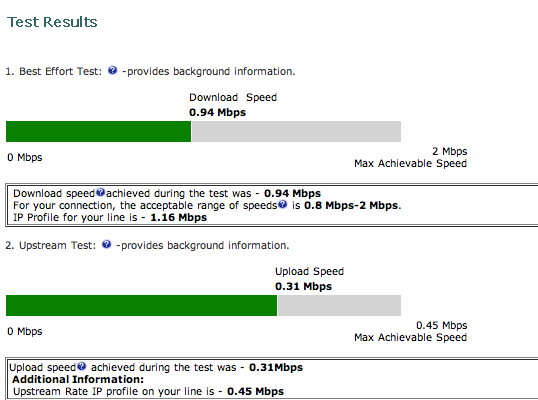This screenshot has height=400, width=538.
Task: Click the 'Download Speed' label
Action: pos(233,97)
